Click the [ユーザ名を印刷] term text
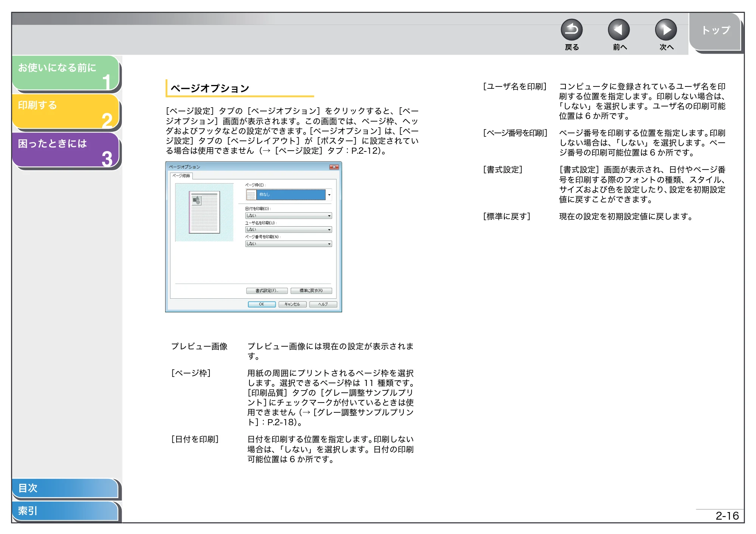Image resolution: width=756 pixels, height=534 pixels. pyautogui.click(x=515, y=86)
